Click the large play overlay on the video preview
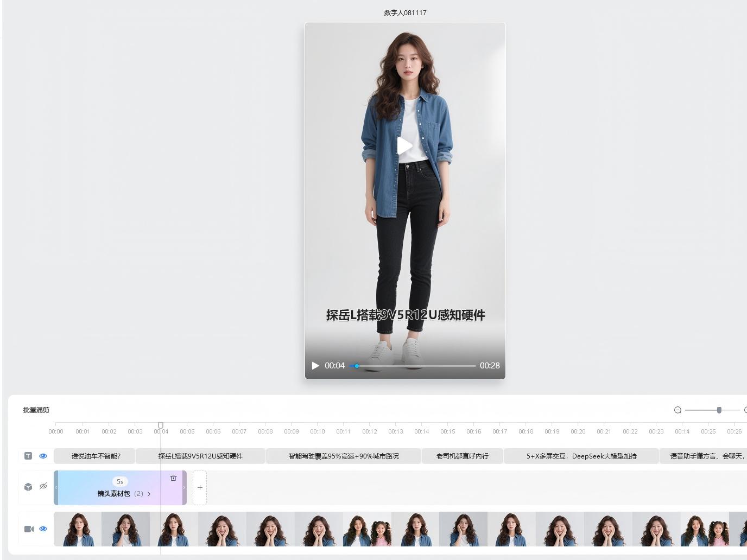 pyautogui.click(x=404, y=145)
